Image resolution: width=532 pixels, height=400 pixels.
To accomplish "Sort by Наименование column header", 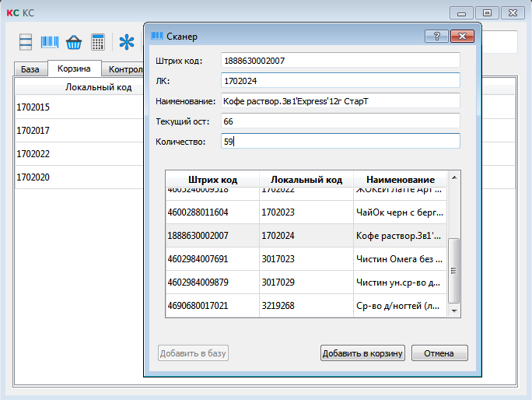I will 401,179.
